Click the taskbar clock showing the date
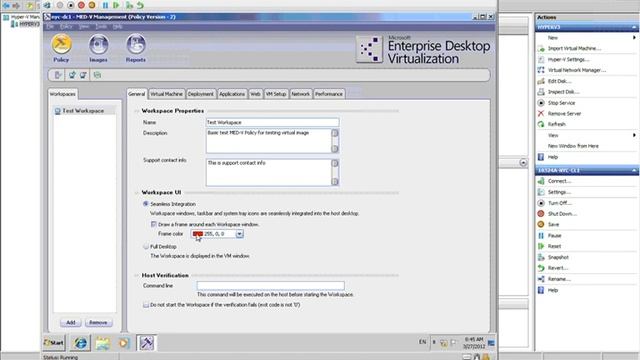This screenshot has width=640, height=360. pos(473,343)
